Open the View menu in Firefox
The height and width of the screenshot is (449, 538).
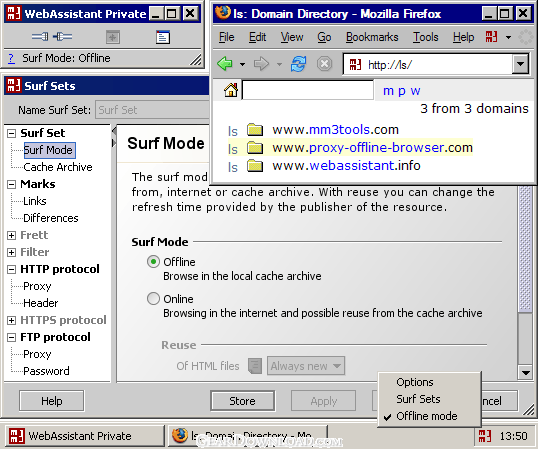point(292,37)
